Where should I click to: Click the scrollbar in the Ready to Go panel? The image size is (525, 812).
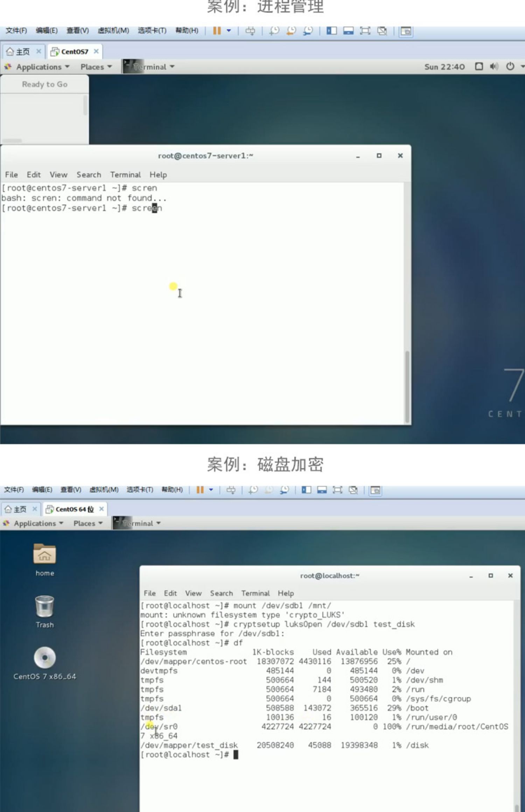click(x=85, y=106)
